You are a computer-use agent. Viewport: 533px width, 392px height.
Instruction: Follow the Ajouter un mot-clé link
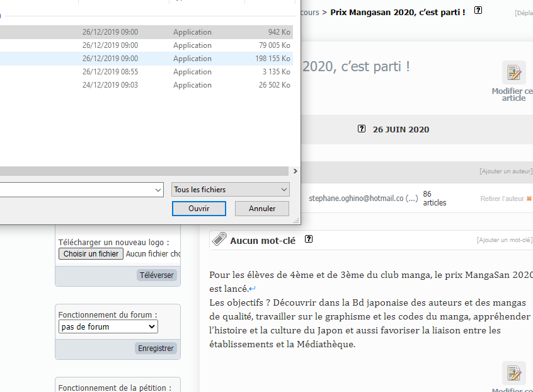[x=504, y=240]
